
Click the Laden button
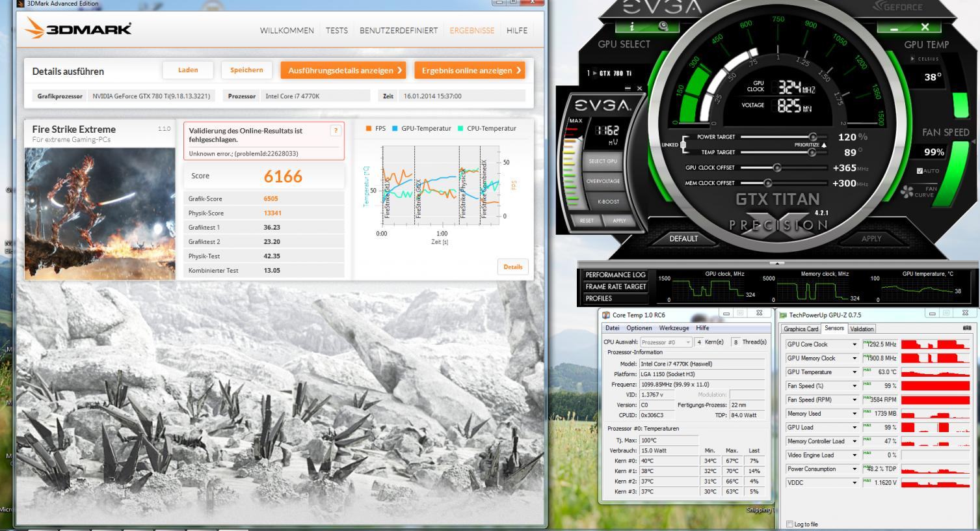click(x=188, y=70)
